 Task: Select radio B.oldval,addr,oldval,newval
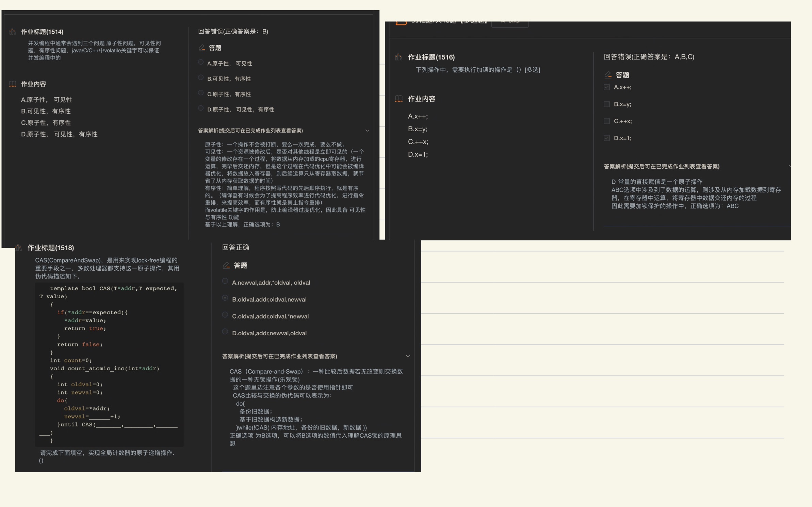(x=225, y=298)
